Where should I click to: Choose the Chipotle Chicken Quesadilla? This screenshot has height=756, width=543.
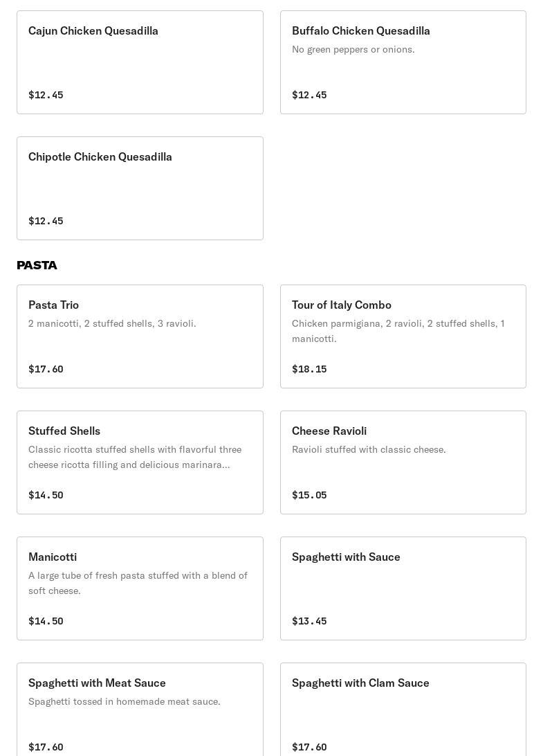(x=140, y=188)
